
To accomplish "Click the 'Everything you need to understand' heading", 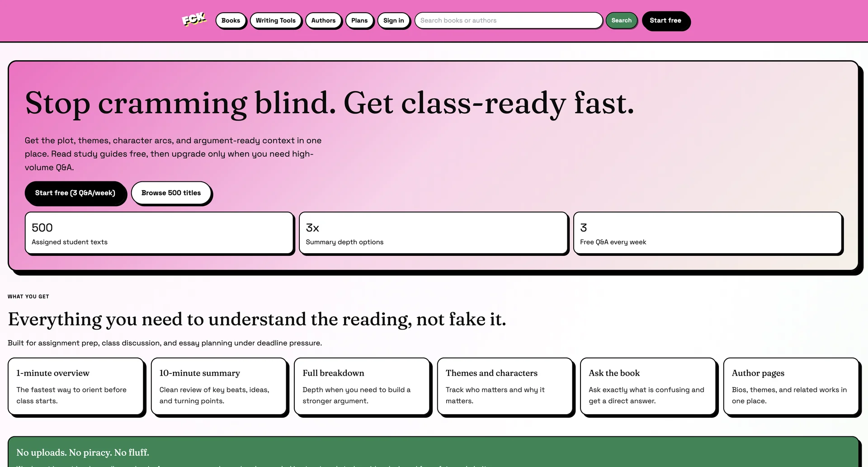I will pos(257,319).
